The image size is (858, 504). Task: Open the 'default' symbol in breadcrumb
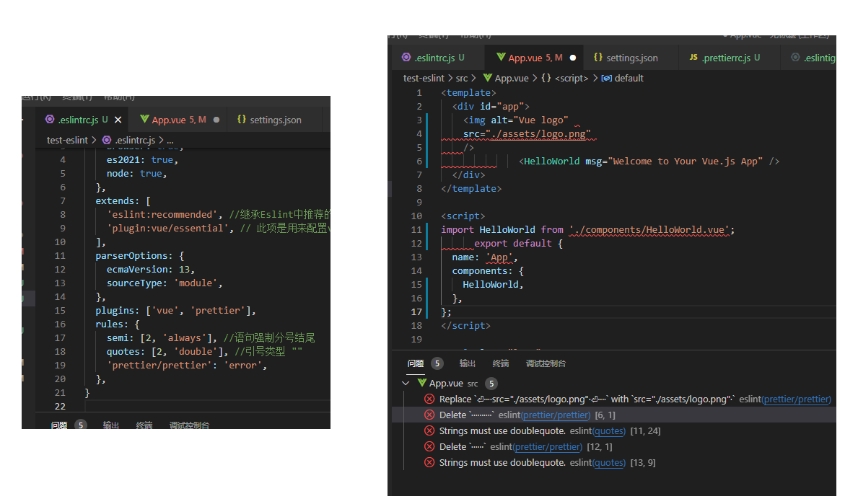tap(629, 78)
